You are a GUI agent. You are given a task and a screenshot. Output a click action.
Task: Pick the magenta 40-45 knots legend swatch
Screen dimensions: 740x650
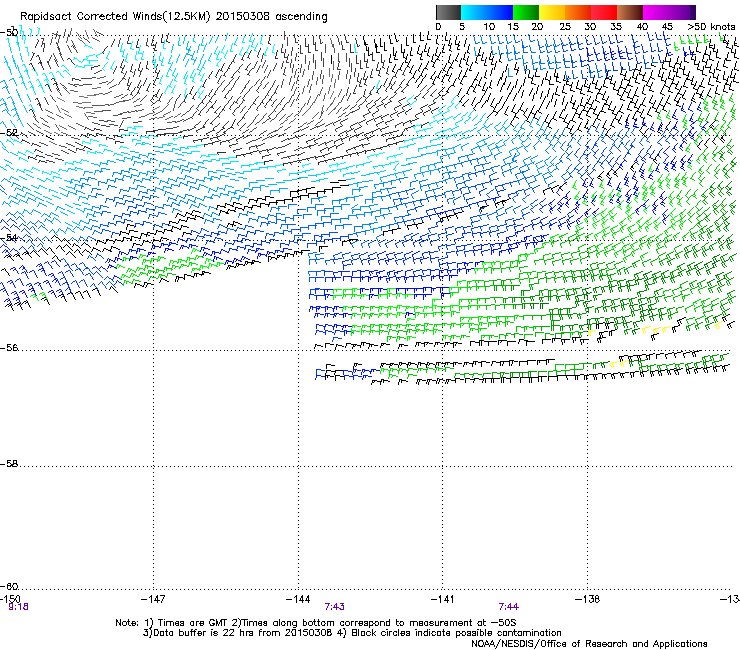656,12
